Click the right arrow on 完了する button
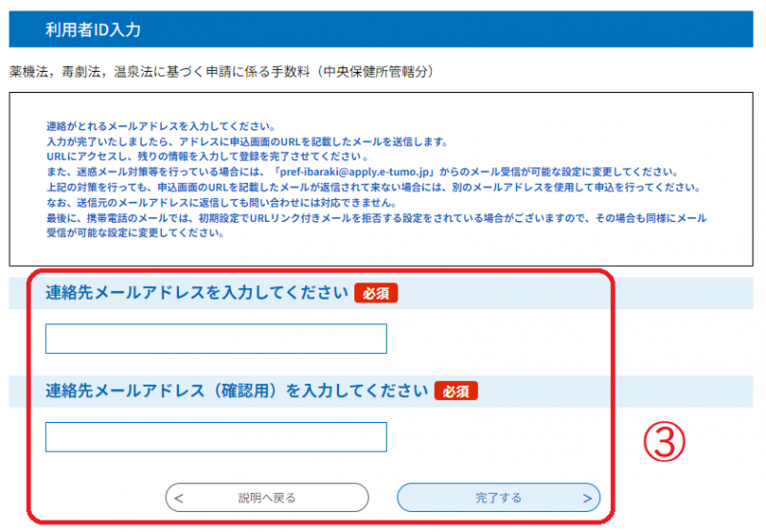The image size is (766, 532). pyautogui.click(x=587, y=498)
